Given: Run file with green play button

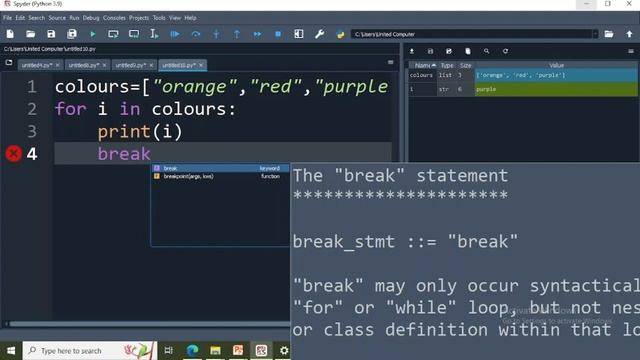Looking at the screenshot, I should pos(93,34).
